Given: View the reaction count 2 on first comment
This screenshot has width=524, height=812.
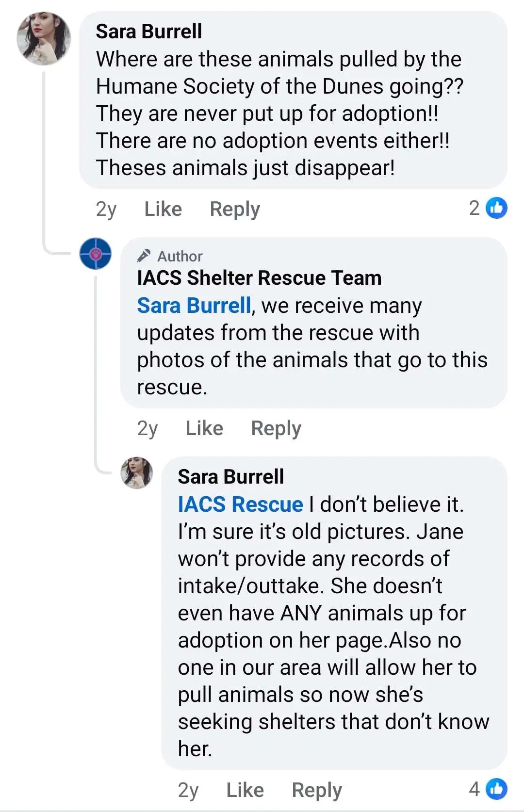Looking at the screenshot, I should (474, 208).
